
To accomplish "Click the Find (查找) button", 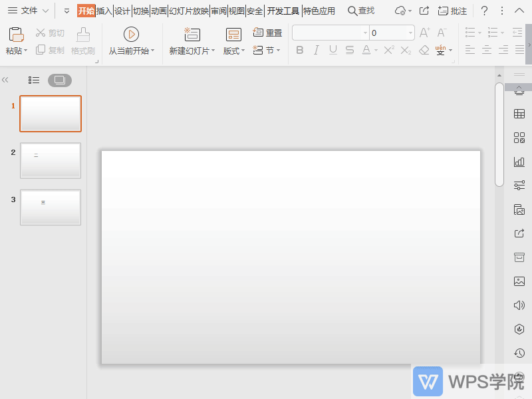I will point(361,11).
